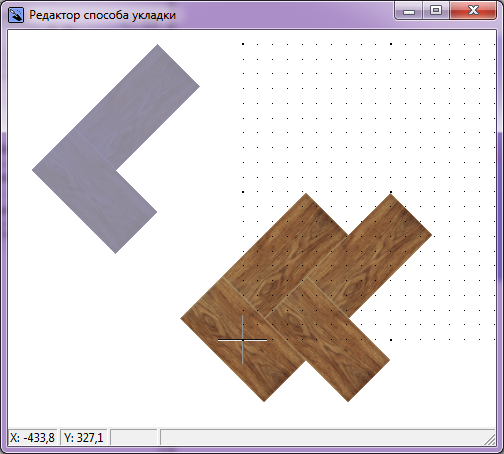This screenshot has width=504, height=454.
Task: Click the empty third status bar field
Action: pos(134,437)
